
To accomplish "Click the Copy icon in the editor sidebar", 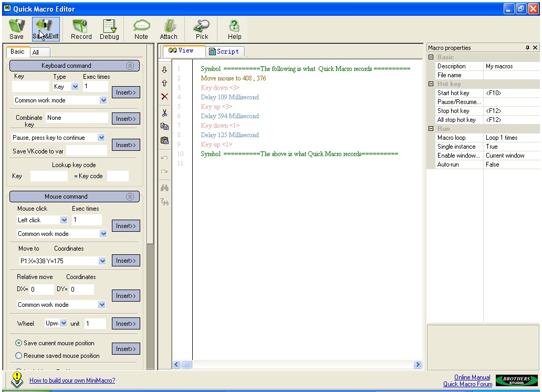I will (x=164, y=126).
